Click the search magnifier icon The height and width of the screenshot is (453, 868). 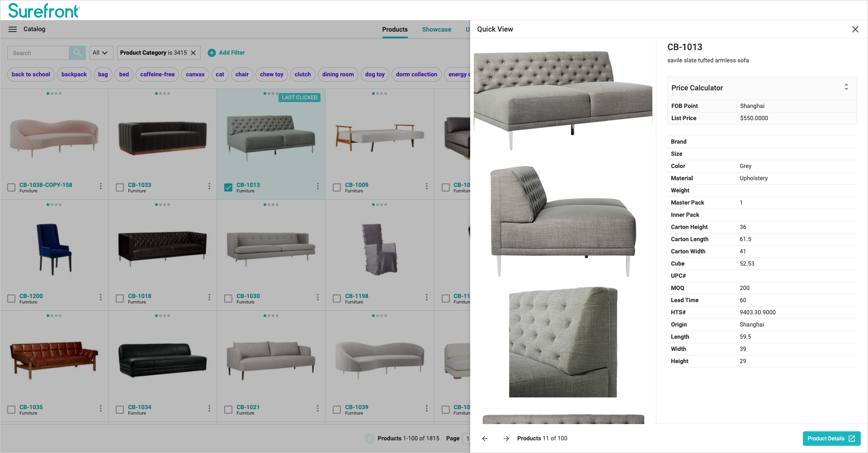click(x=77, y=53)
